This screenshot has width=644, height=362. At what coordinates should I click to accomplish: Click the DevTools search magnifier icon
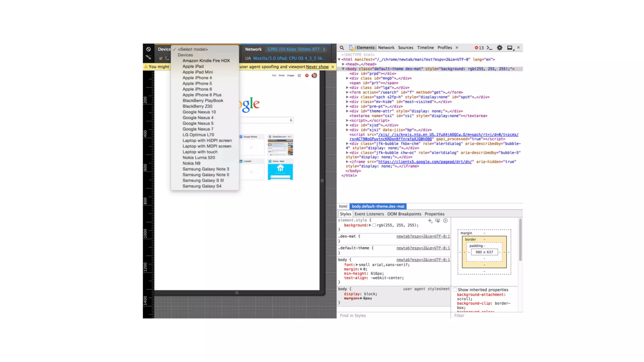[x=342, y=48]
